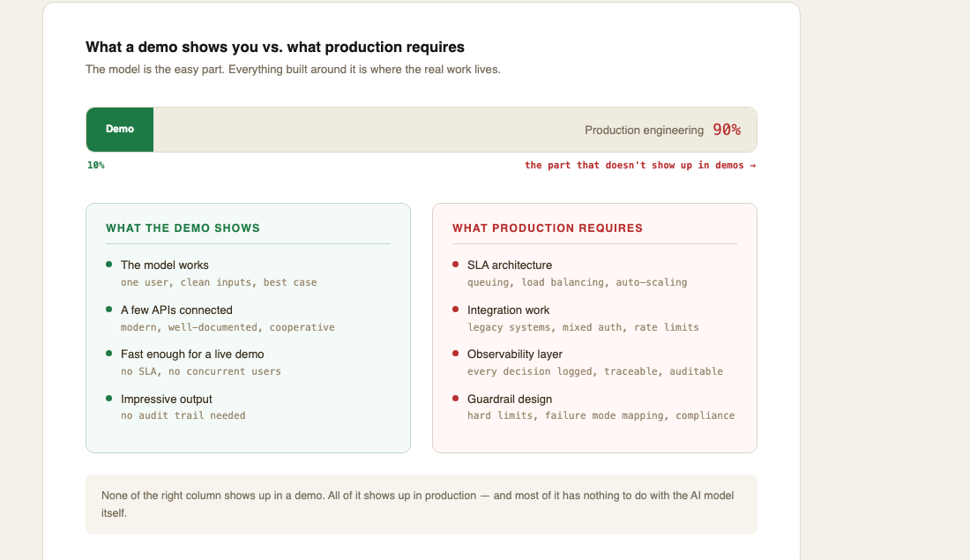Viewport: 970px width, 560px height.
Task: Click the green bullet beside 'A few APIs connected'
Action: click(x=108, y=310)
